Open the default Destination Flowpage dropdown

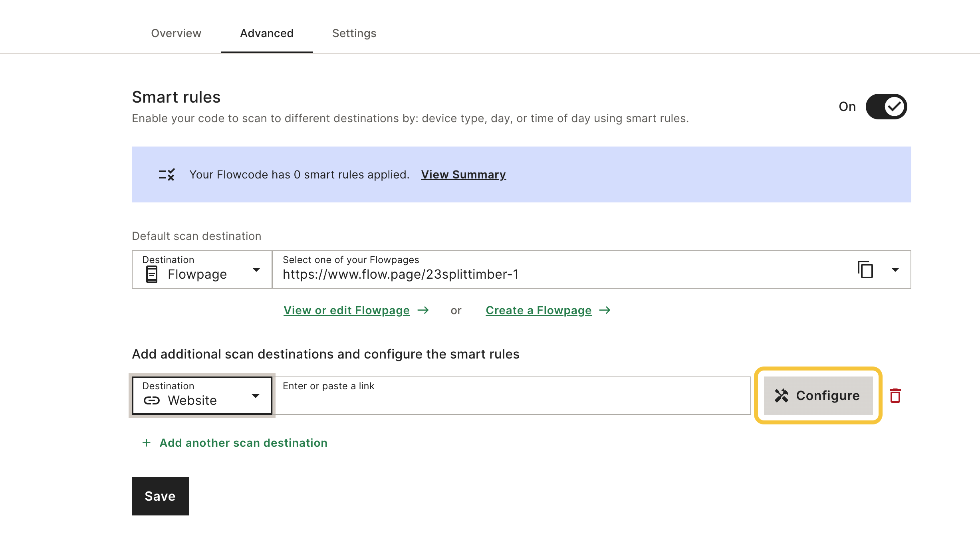click(x=202, y=269)
